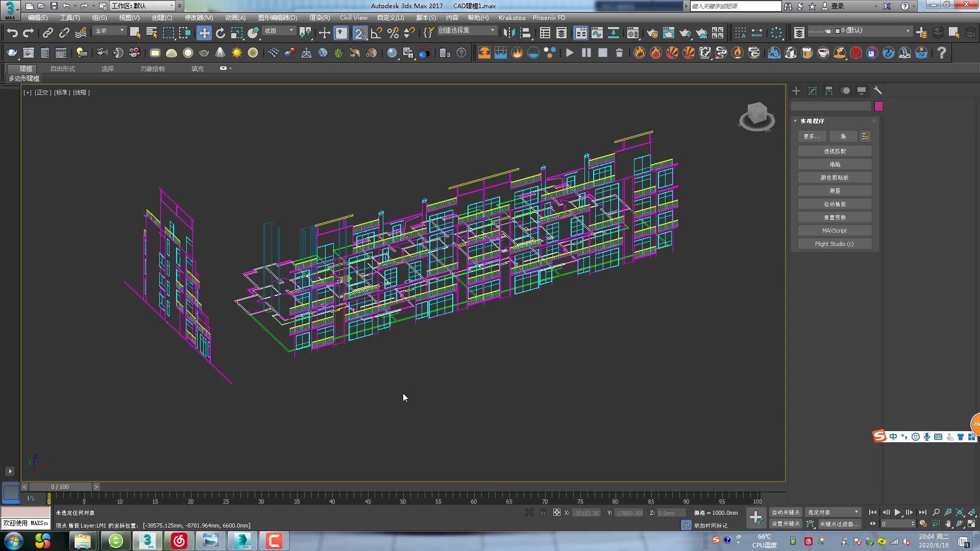The image size is (980, 551).
Task: Open the Material Editor
Action: click(633, 33)
